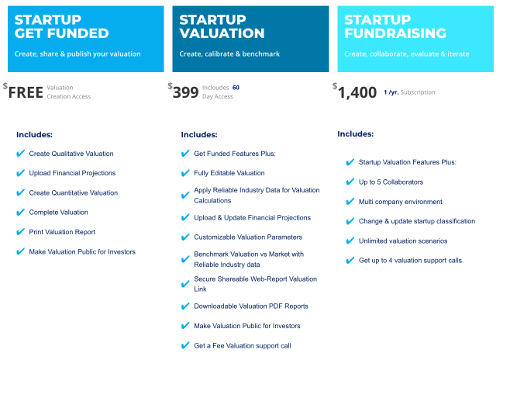Image resolution: width=510 pixels, height=405 pixels.
Task: Click checkmark beside Unlimited valuation scenarios
Action: (350, 241)
